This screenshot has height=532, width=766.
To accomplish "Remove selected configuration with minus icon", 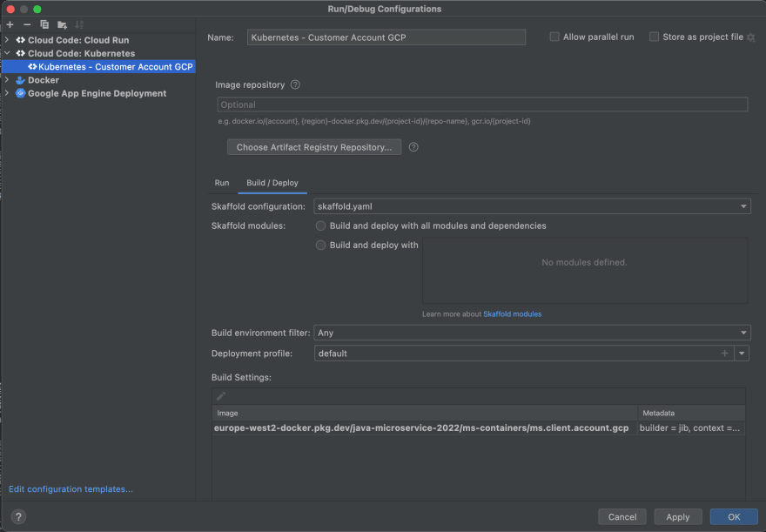I will tap(27, 24).
